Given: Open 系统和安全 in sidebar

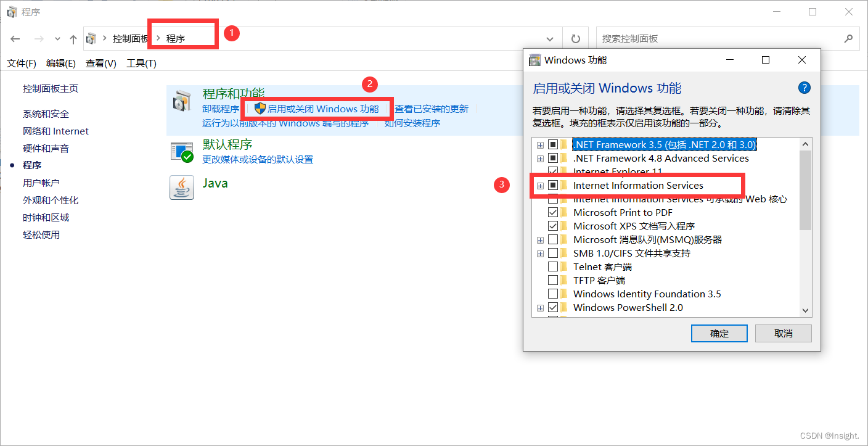Looking at the screenshot, I should pyautogui.click(x=46, y=114).
